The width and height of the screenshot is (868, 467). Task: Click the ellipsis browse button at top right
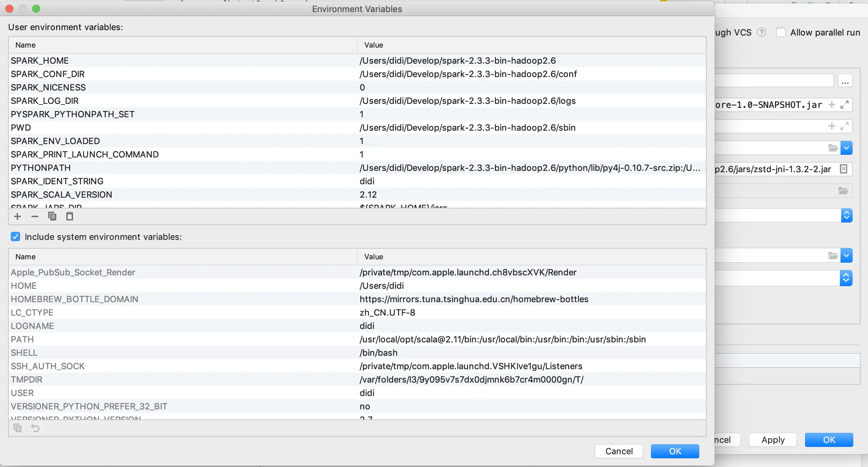pyautogui.click(x=845, y=81)
